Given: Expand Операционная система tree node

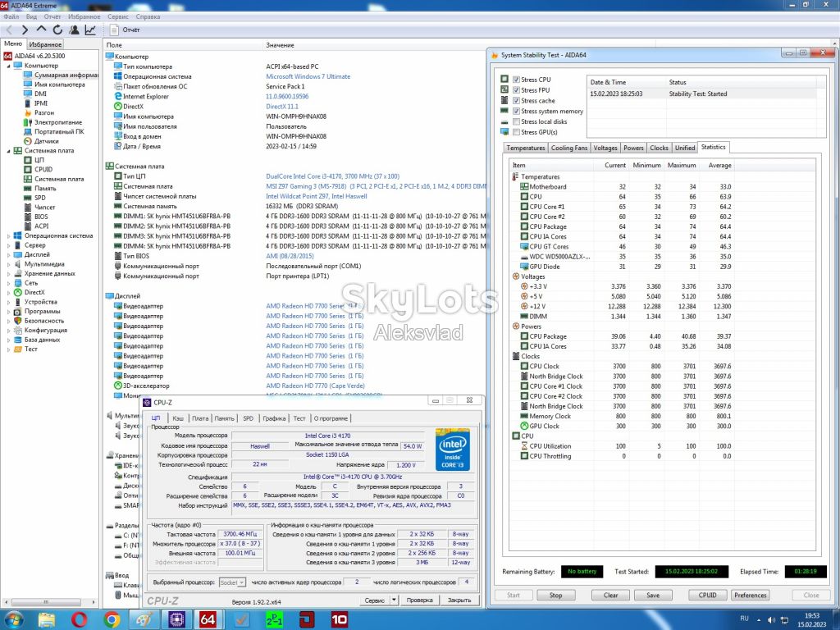Looking at the screenshot, I should click(8, 235).
